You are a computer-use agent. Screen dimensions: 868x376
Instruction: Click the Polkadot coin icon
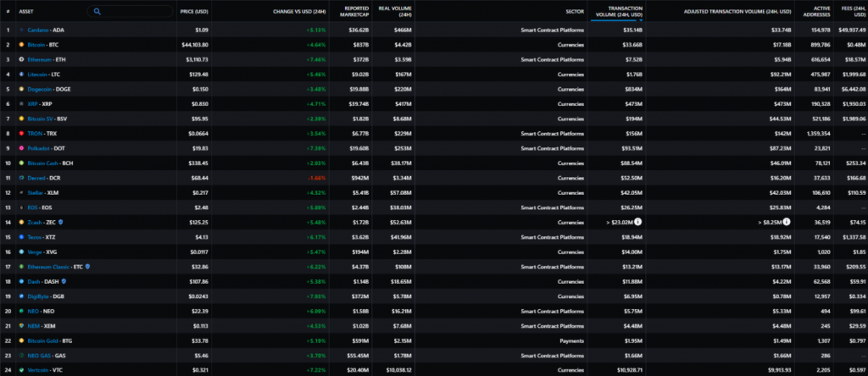click(21, 148)
